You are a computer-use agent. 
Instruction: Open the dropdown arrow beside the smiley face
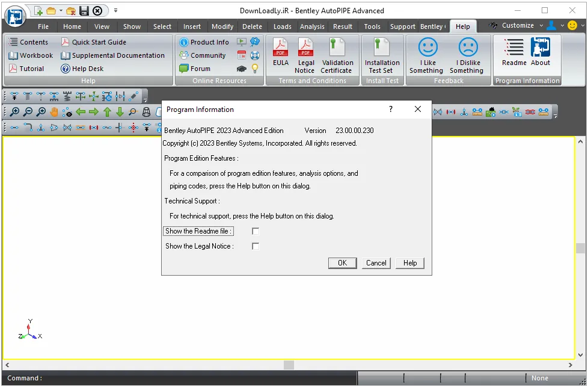tap(583, 25)
